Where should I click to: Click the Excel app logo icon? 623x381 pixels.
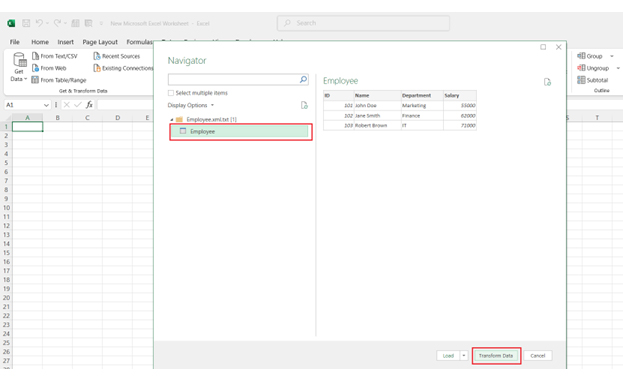[11, 23]
